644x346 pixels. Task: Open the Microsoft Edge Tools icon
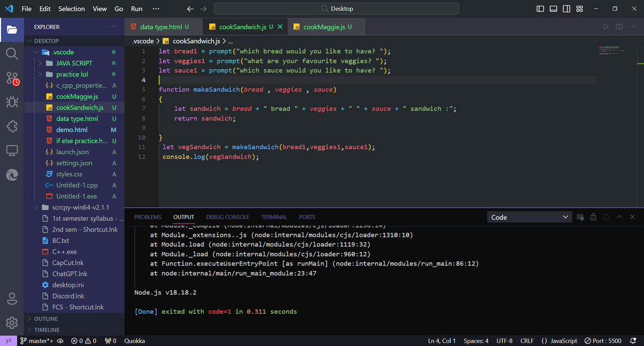[x=12, y=175]
